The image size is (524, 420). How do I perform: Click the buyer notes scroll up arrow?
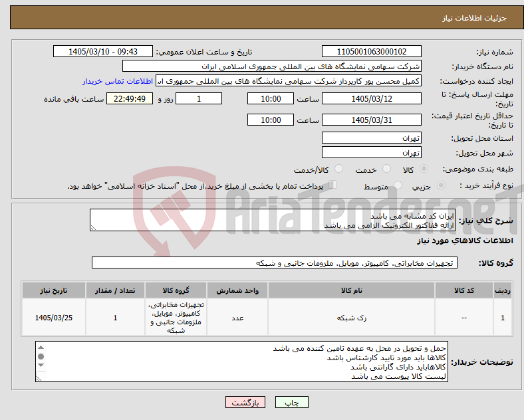(41, 348)
